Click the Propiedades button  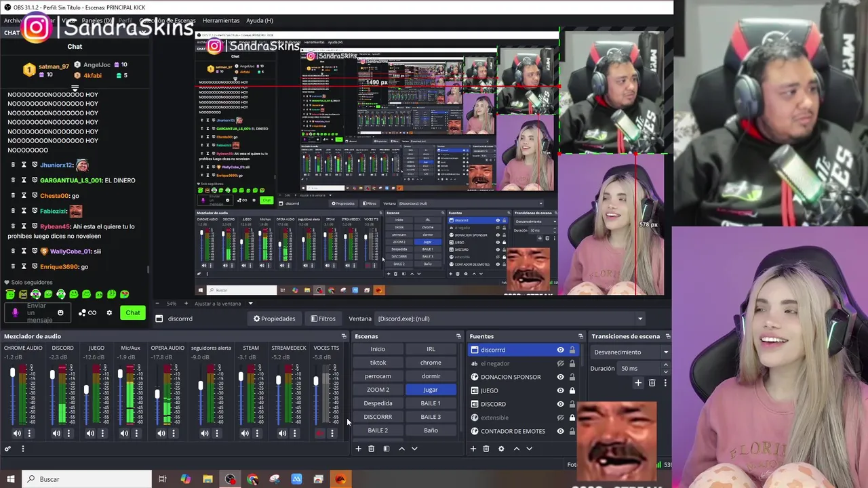click(275, 319)
